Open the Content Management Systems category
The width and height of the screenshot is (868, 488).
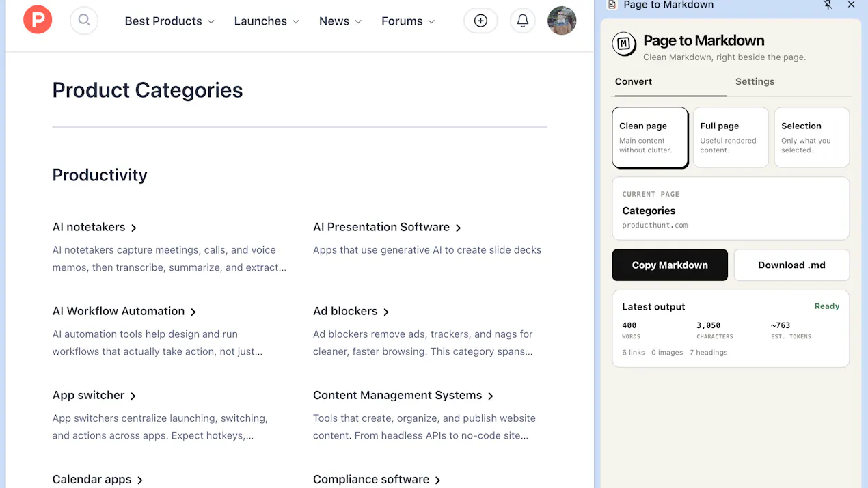coord(403,395)
